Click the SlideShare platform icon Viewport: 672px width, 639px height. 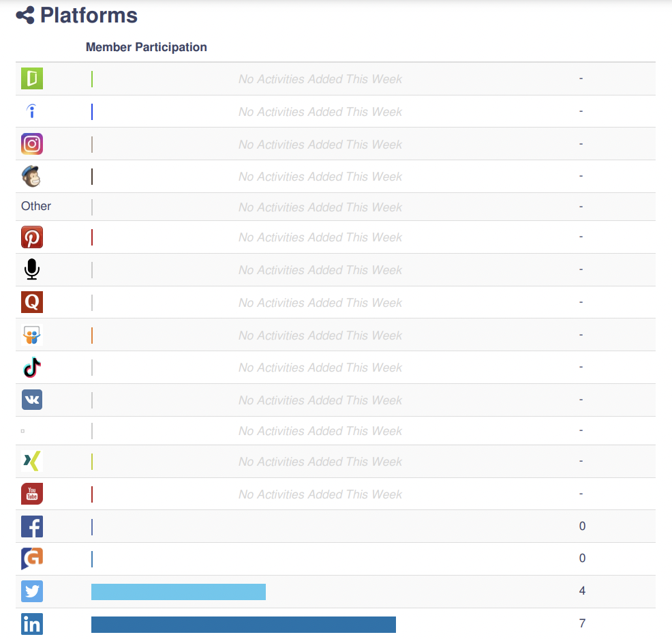(x=32, y=335)
